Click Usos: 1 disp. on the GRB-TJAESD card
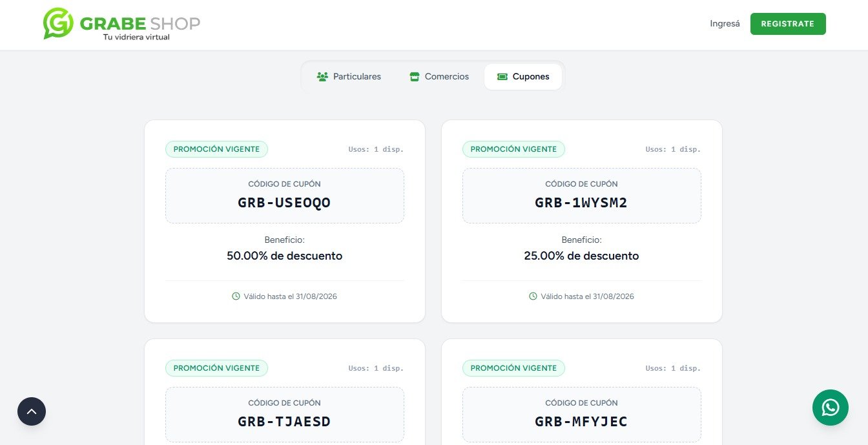 376,368
